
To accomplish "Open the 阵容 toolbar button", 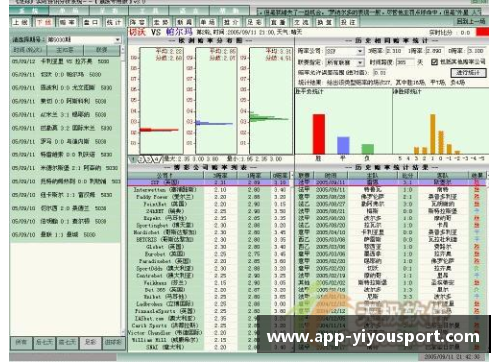I will coord(137,22).
